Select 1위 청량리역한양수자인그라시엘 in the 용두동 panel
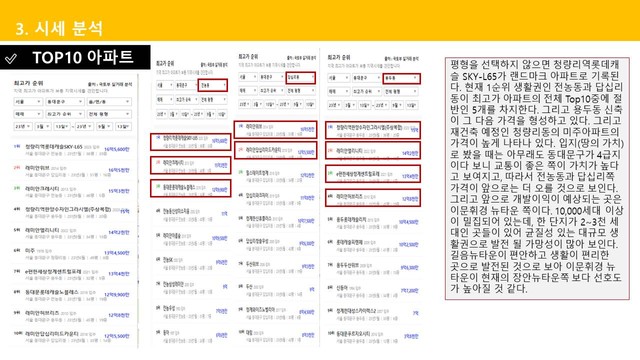The image size is (640, 360). click(373, 130)
